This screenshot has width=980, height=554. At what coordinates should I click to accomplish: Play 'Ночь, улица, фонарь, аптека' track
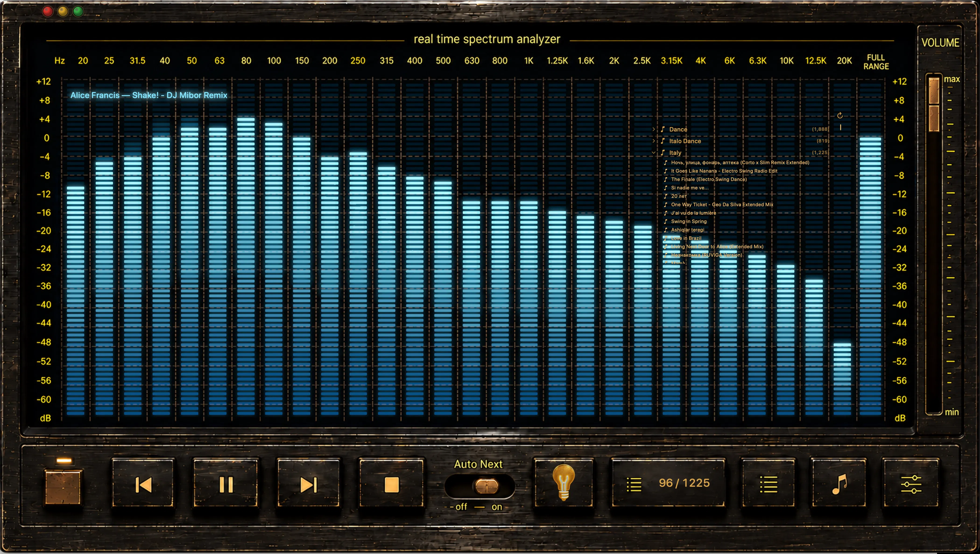(x=740, y=163)
